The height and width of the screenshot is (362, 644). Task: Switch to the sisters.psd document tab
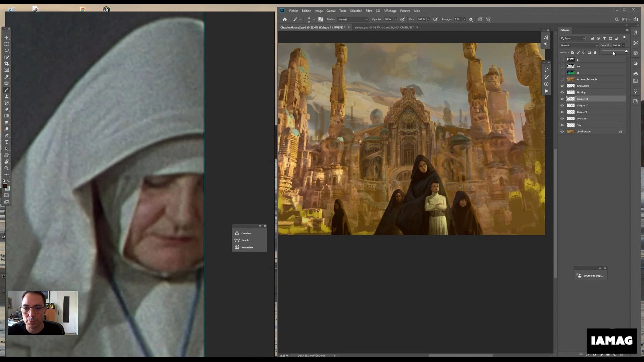[x=384, y=27]
